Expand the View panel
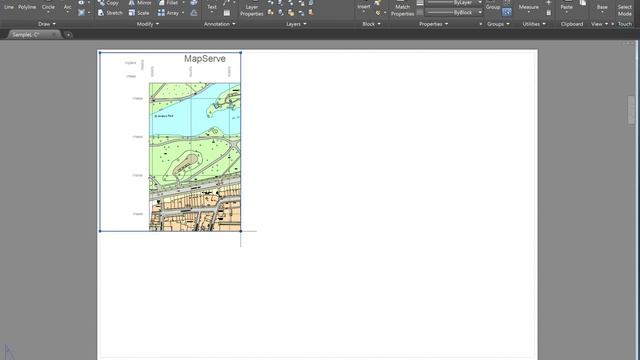Screen dimensions: 640x360 (x=599, y=24)
